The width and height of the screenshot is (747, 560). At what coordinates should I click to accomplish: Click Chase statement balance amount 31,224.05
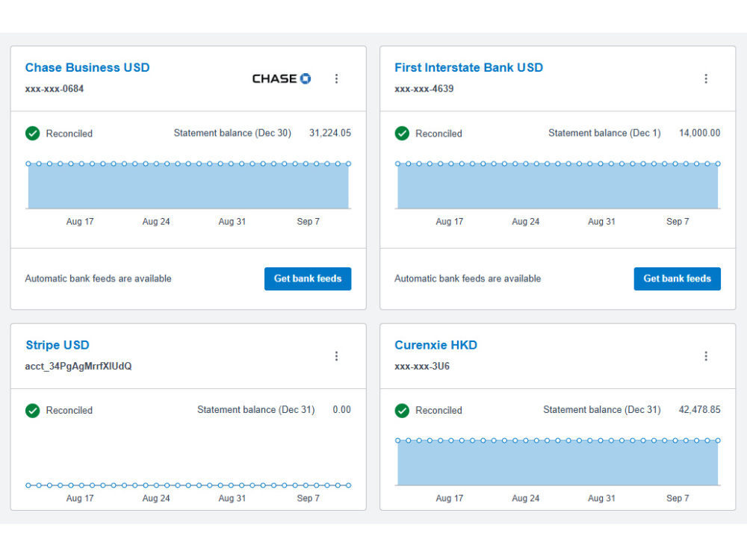pos(330,133)
